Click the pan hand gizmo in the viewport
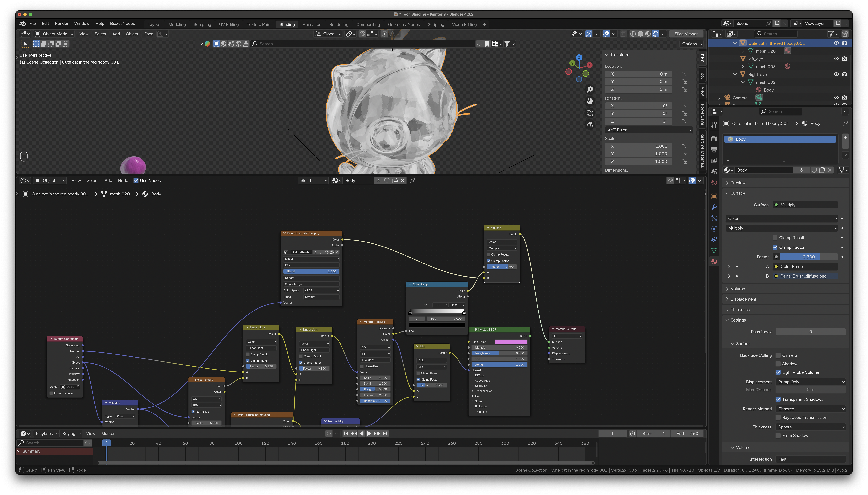The image size is (868, 495). click(590, 101)
